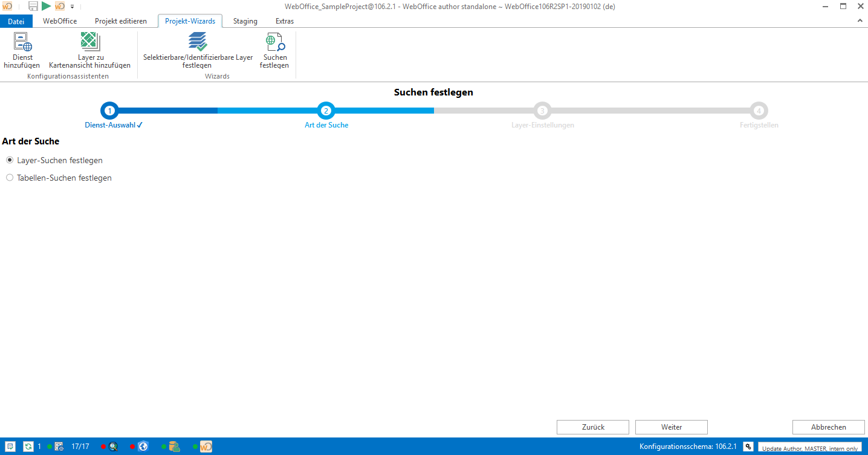Open the map projects status icon in the statusbar

coord(59,447)
